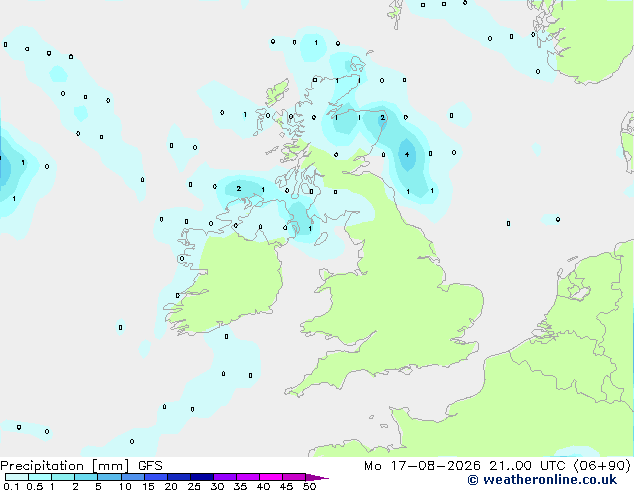
Task: Click the '0.1' legend scale label
Action: [x=11, y=486]
